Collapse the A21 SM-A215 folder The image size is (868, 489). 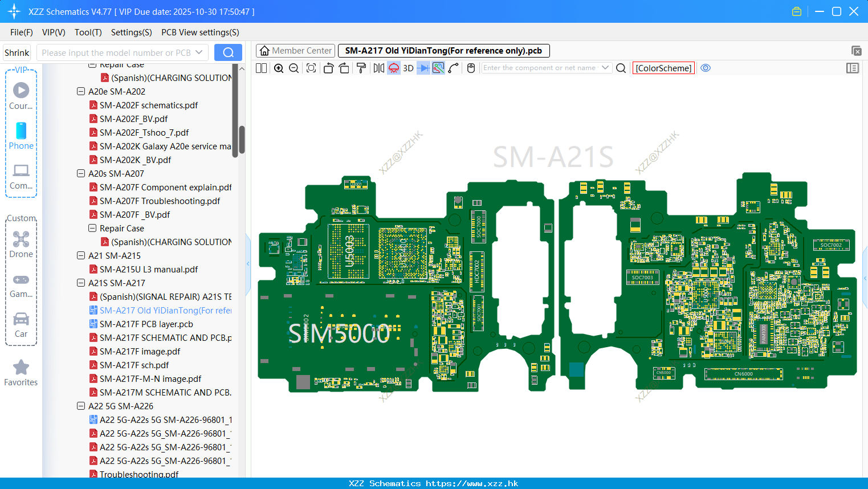(81, 255)
